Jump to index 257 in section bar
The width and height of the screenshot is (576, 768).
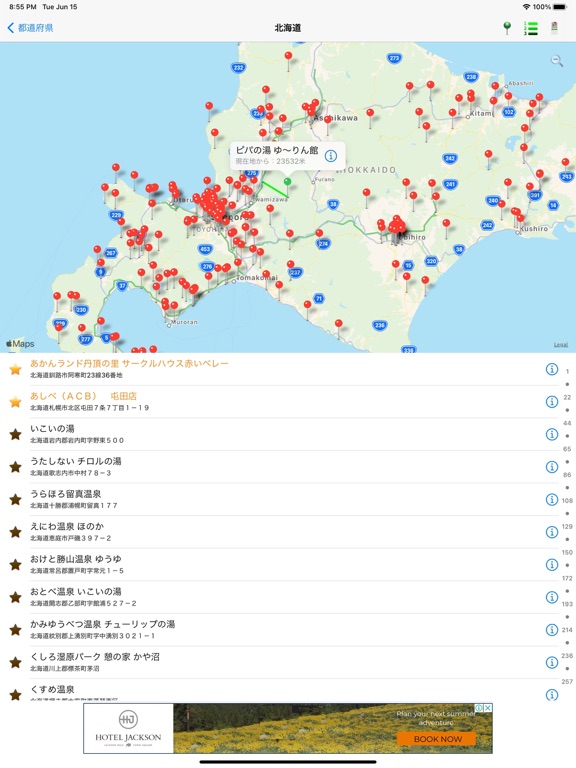[567, 682]
